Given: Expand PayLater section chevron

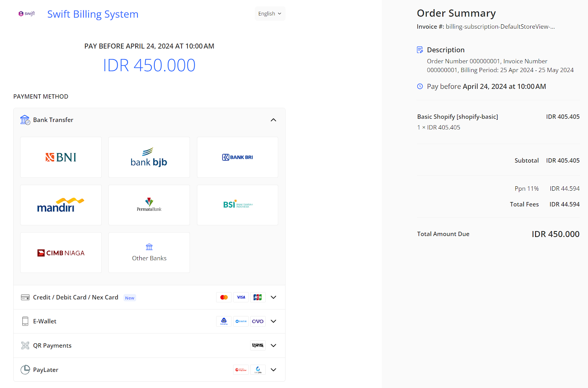Looking at the screenshot, I should click(273, 370).
